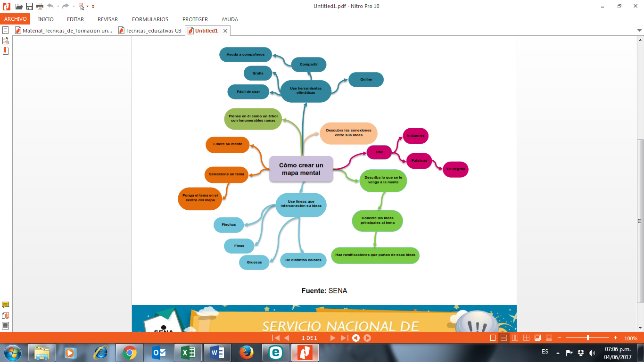Undo the last action with the undo arrow
Image resolution: width=644 pixels, height=362 pixels.
pos(50,6)
